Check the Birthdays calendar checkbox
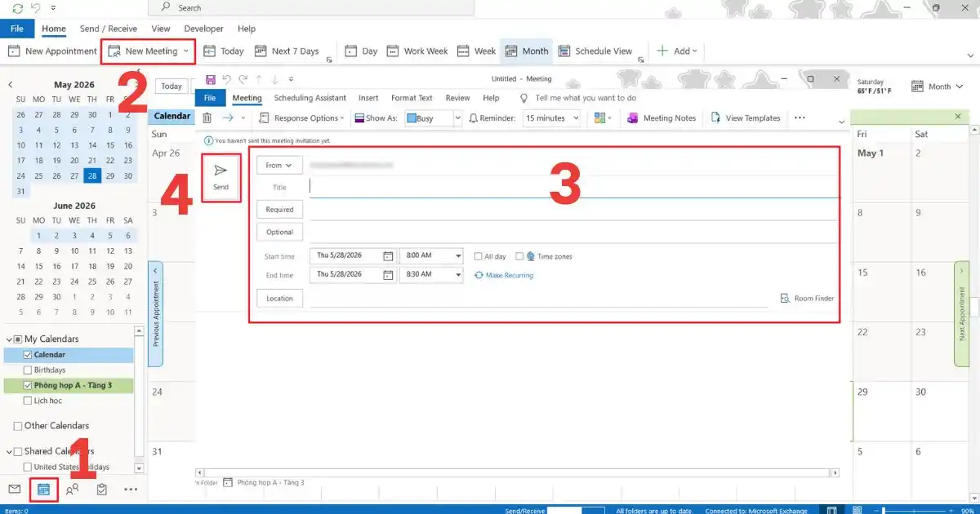Viewport: 980px width, 514px height. 29,370
